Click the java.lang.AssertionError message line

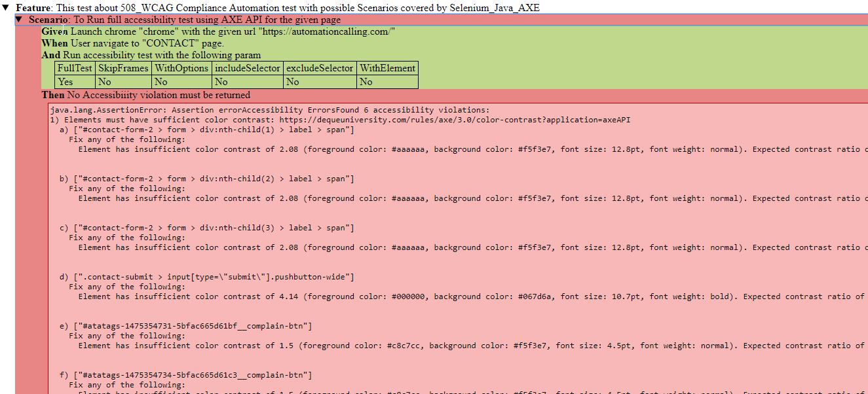point(269,110)
